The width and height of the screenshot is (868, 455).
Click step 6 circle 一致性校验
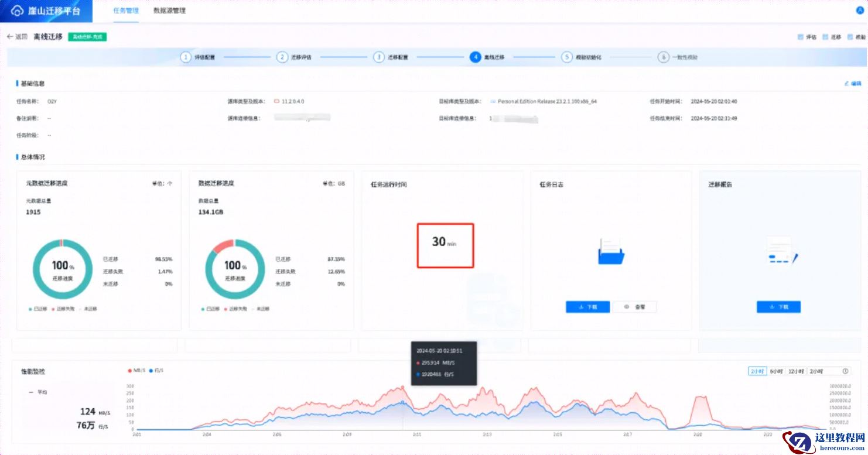(663, 57)
